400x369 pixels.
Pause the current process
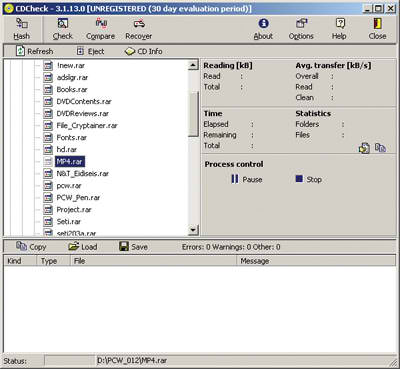pyautogui.click(x=247, y=179)
